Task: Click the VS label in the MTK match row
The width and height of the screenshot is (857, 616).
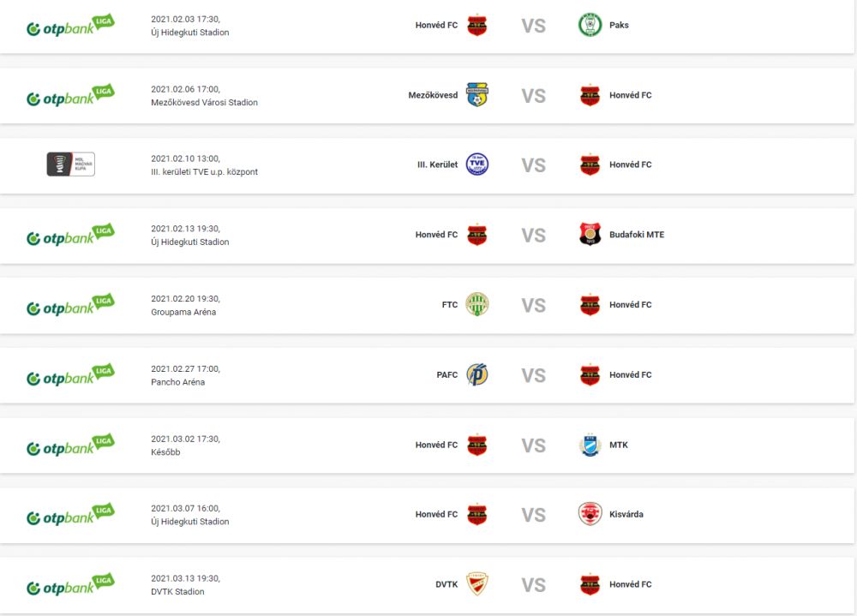Action: point(533,446)
